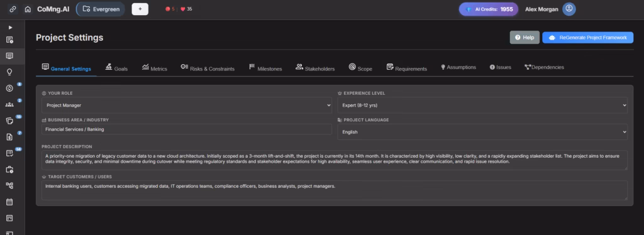Click the Help button
644x235 pixels.
pyautogui.click(x=525, y=37)
